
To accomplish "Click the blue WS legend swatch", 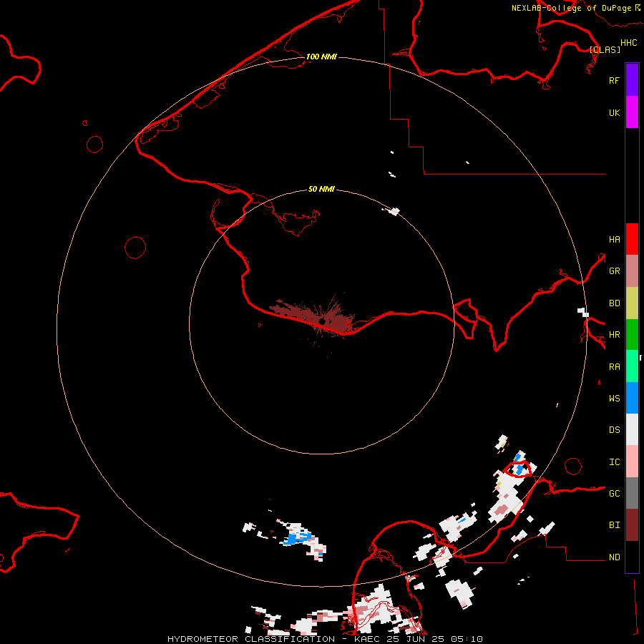I will pos(632,398).
